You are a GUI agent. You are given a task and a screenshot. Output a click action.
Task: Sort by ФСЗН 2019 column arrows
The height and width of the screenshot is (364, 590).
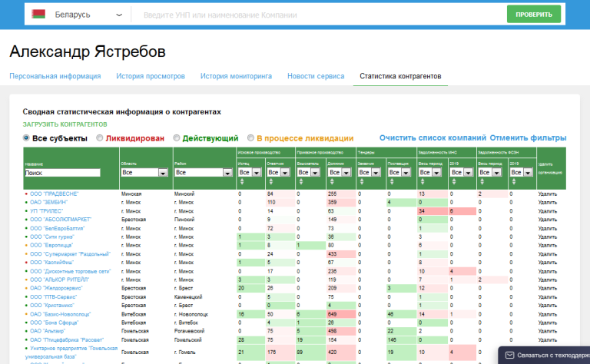(514, 182)
